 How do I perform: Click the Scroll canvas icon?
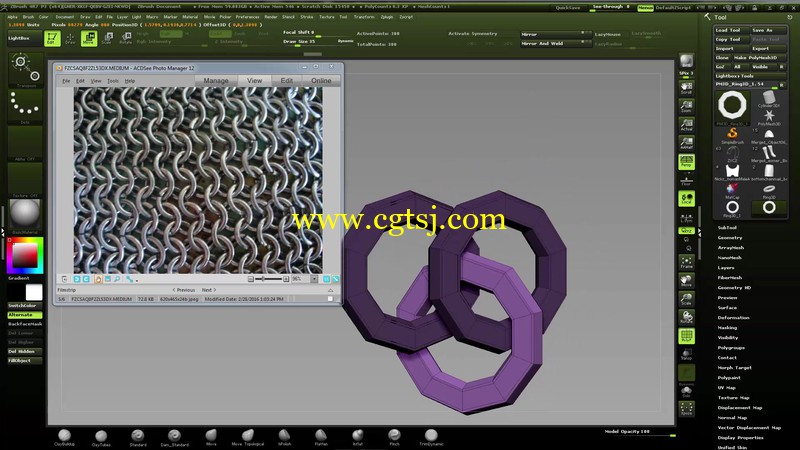[x=686, y=88]
